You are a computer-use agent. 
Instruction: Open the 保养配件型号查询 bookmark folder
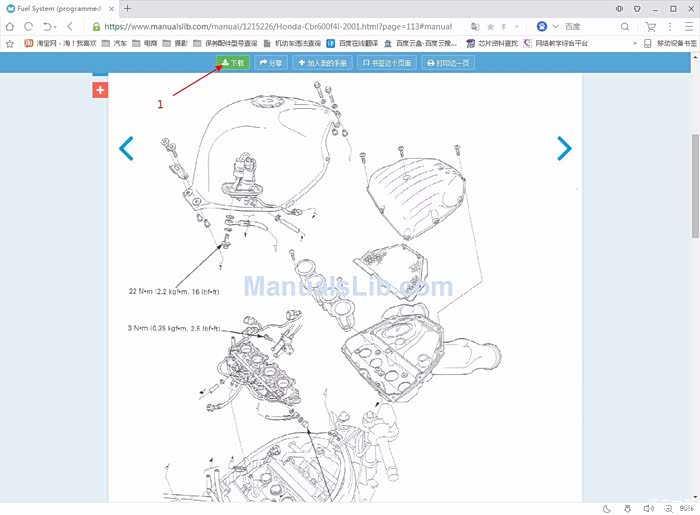(225, 43)
